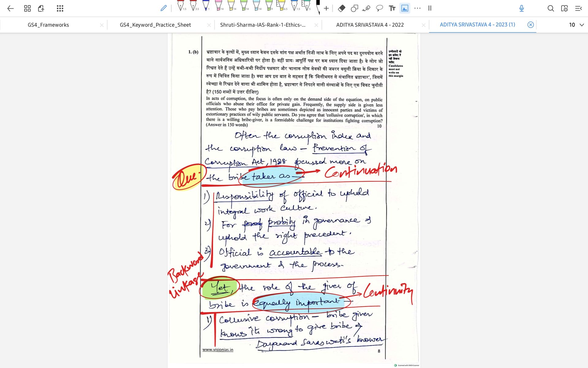Expand the right sidebar outline menu
Viewport: 588px width, 368px height.
(x=578, y=8)
